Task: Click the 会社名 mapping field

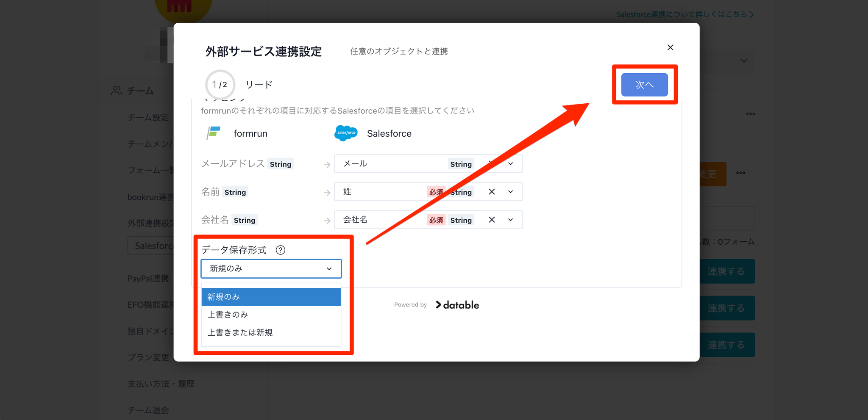Action: [x=428, y=220]
